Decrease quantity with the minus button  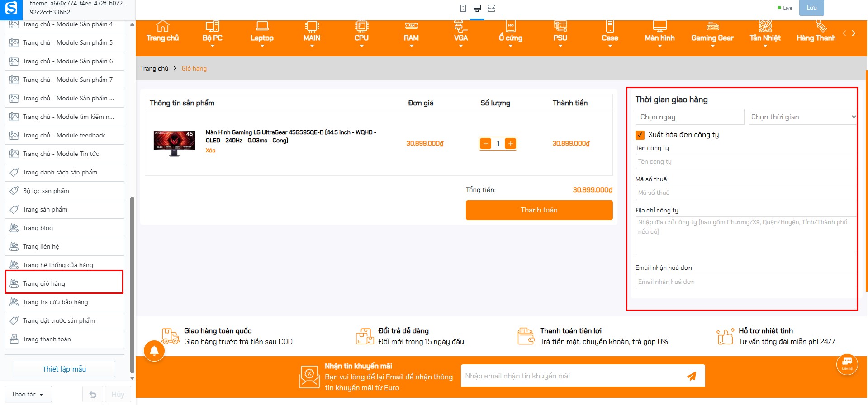[485, 144]
